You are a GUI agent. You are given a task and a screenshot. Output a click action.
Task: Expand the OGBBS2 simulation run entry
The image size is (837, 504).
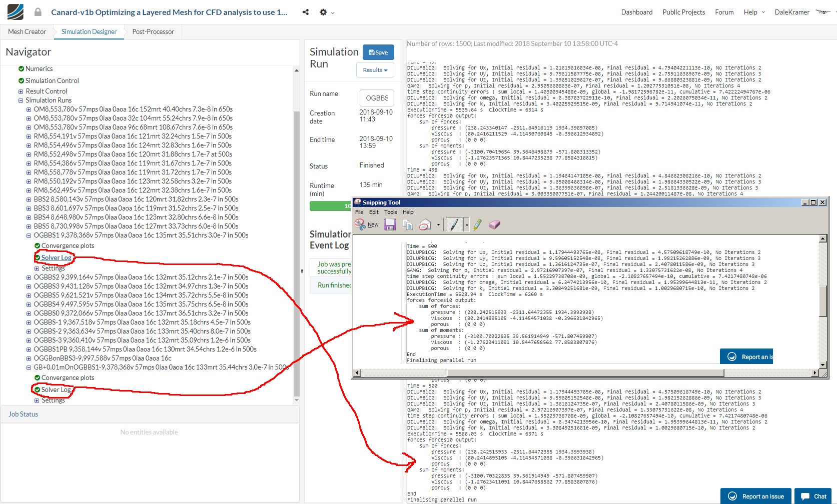click(x=29, y=277)
